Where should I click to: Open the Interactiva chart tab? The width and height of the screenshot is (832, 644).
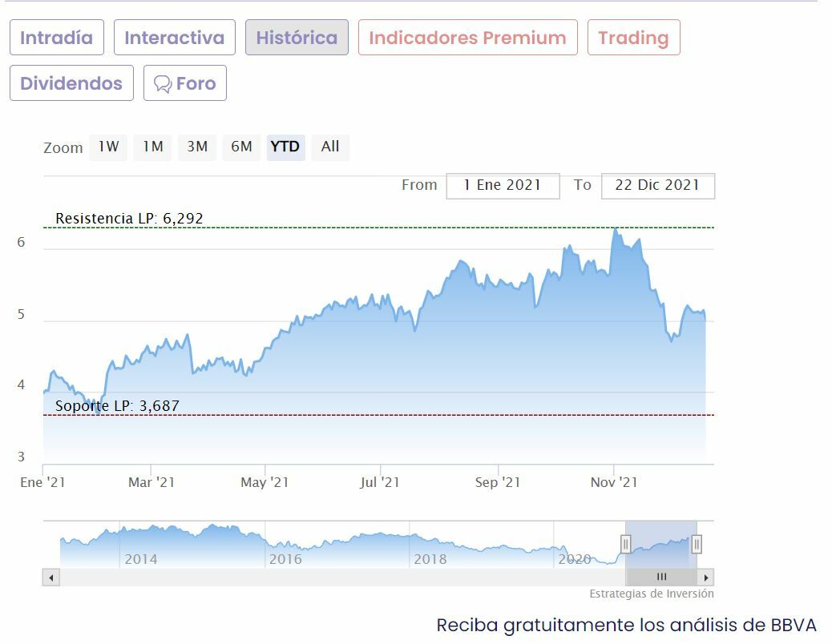pyautogui.click(x=174, y=38)
